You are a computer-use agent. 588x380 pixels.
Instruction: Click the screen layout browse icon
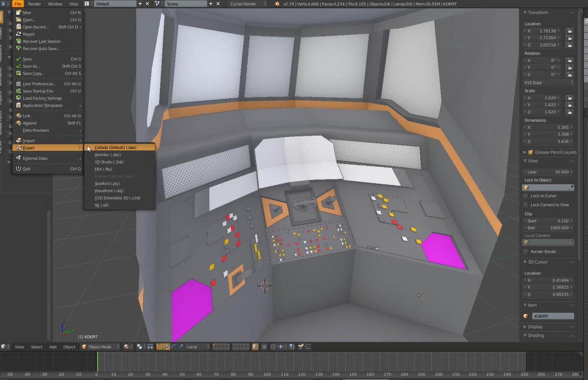click(86, 4)
